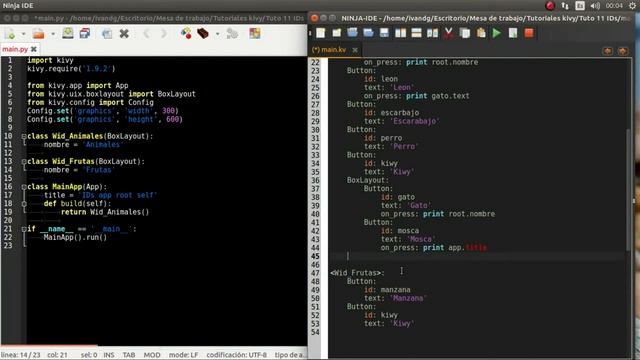Click open project folder icon in right toolbar
The width and height of the screenshot is (640, 360).
pos(368,33)
